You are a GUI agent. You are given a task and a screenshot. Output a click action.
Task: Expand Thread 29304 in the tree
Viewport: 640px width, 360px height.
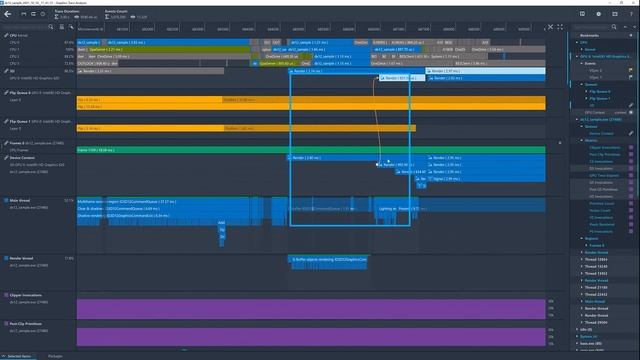point(582,322)
